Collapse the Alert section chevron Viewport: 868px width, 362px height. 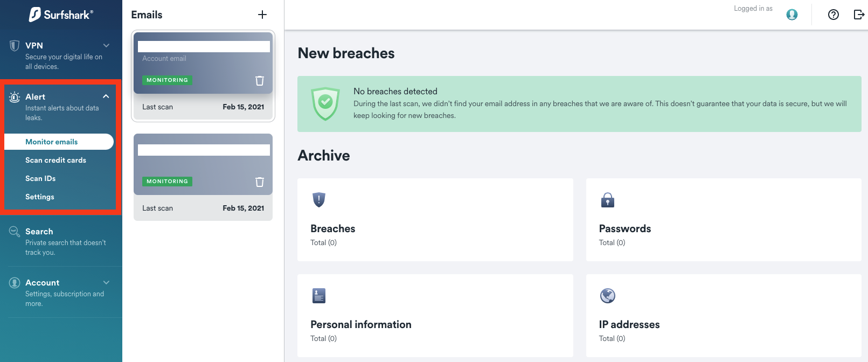[106, 96]
